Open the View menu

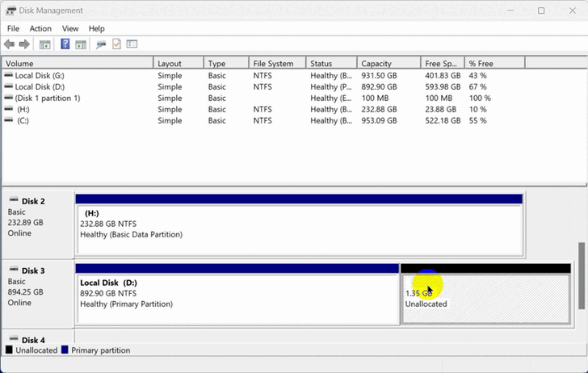click(70, 28)
